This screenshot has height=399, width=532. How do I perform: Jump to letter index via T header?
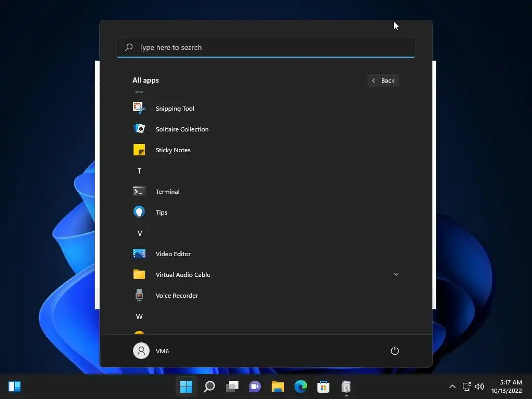(x=139, y=170)
